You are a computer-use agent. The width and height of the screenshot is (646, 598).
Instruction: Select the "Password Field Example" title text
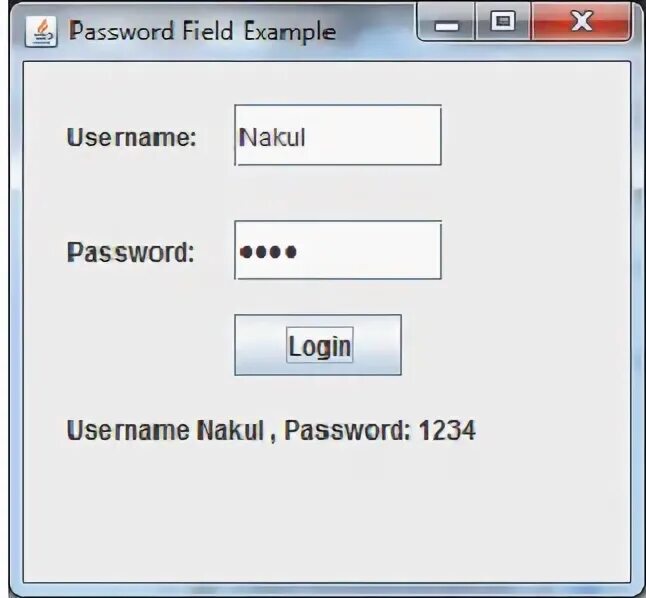click(x=202, y=32)
